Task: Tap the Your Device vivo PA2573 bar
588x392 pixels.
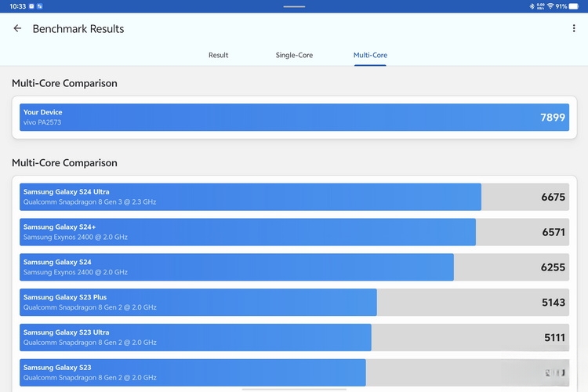Action: [294, 118]
